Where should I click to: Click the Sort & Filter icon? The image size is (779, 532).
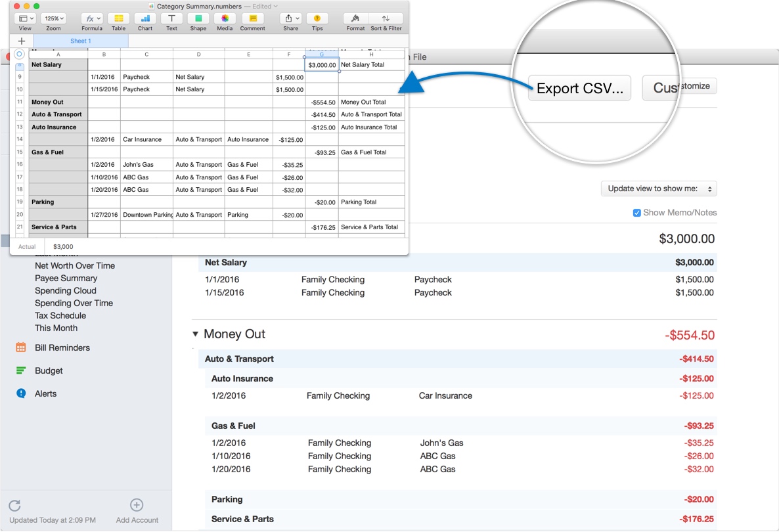(x=386, y=18)
